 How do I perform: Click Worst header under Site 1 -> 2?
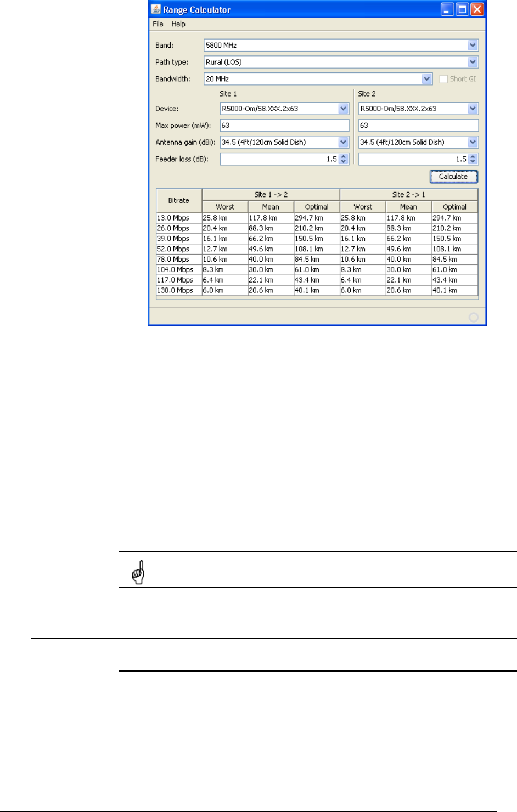point(225,207)
